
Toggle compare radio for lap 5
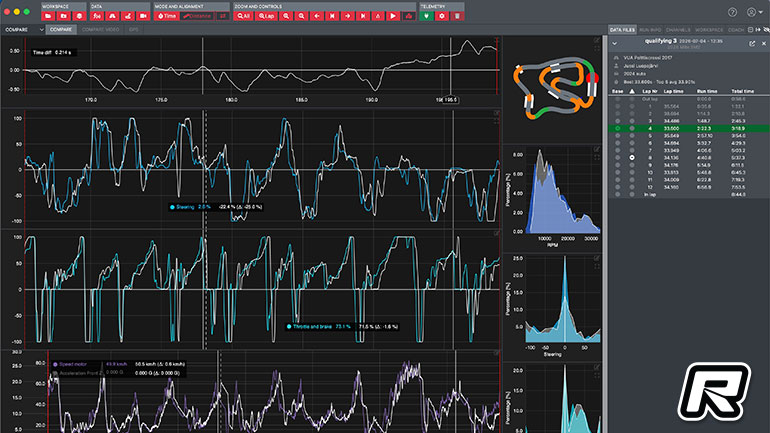point(632,135)
